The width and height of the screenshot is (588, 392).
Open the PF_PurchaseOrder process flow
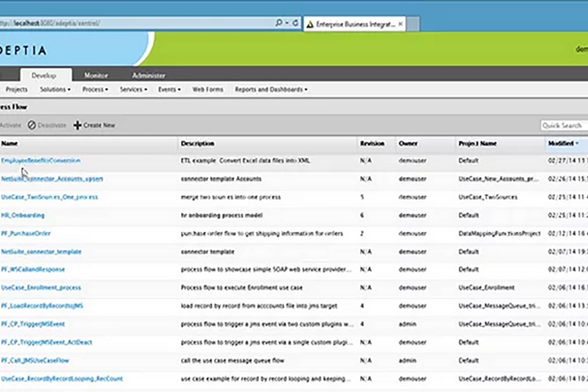(26, 233)
